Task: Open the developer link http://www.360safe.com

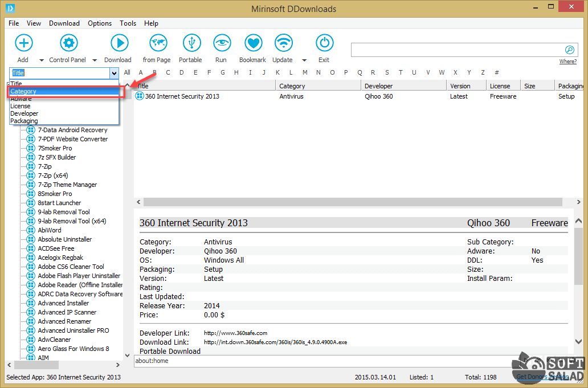Action: pos(235,333)
